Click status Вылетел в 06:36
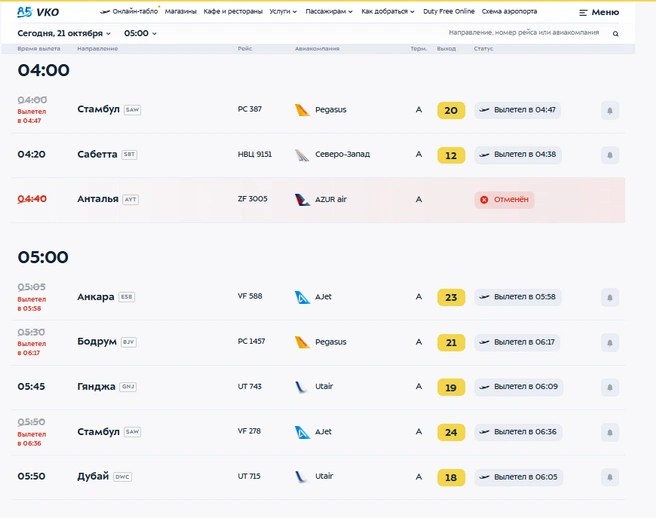This screenshot has width=656, height=518. tap(518, 432)
